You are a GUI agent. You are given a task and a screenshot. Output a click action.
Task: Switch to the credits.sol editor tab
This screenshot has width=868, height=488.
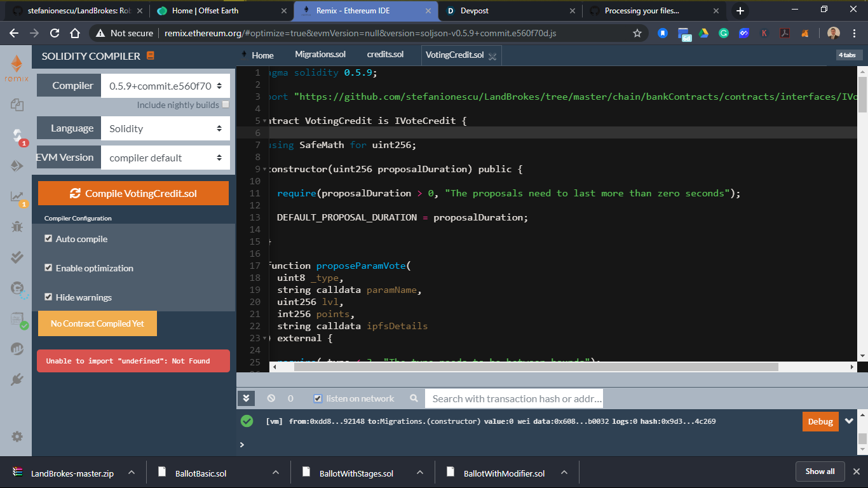(385, 55)
